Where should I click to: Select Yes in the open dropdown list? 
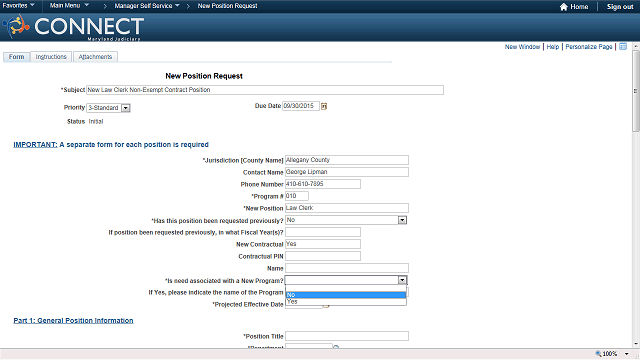(346, 302)
